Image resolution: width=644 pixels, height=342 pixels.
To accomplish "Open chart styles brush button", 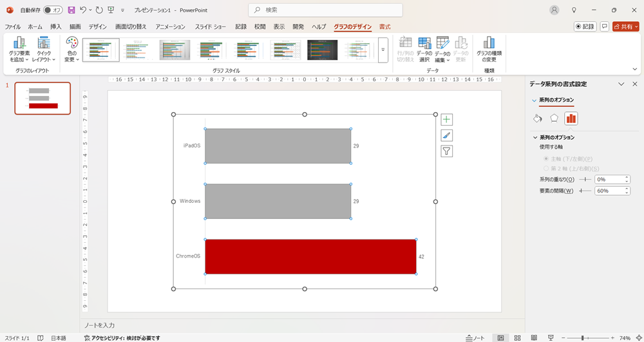I will 446,135.
